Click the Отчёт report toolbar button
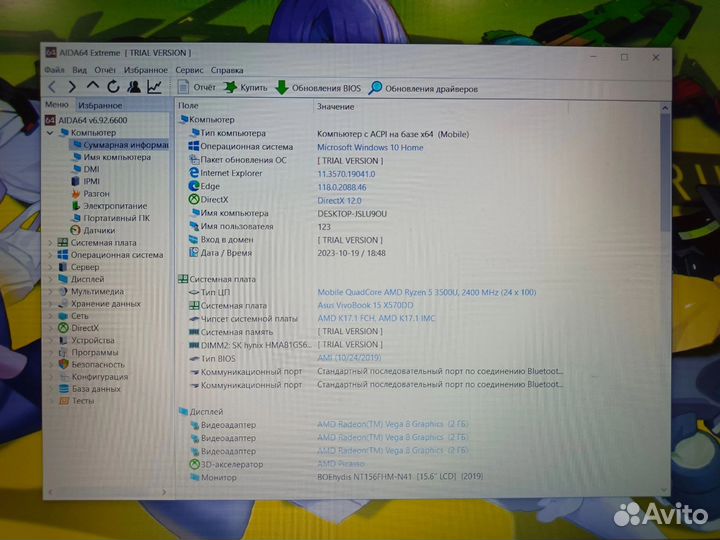 (197, 87)
